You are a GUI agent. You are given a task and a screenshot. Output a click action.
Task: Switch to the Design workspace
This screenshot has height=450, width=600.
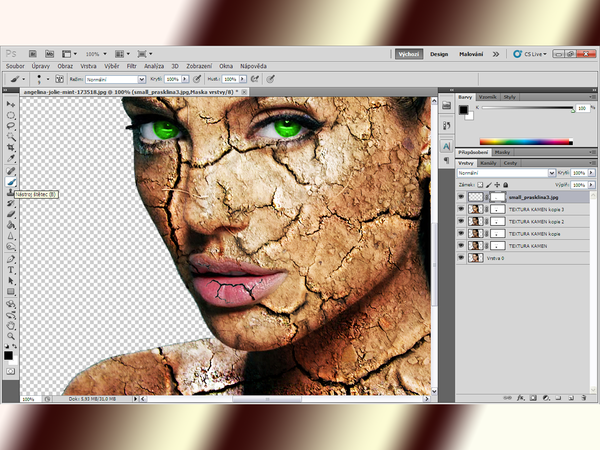pos(439,54)
